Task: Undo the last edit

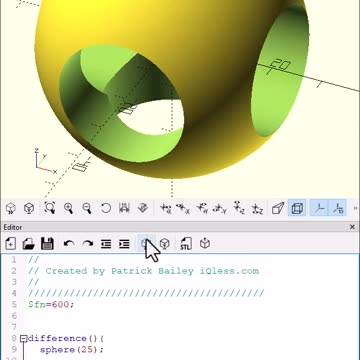Action: click(69, 244)
